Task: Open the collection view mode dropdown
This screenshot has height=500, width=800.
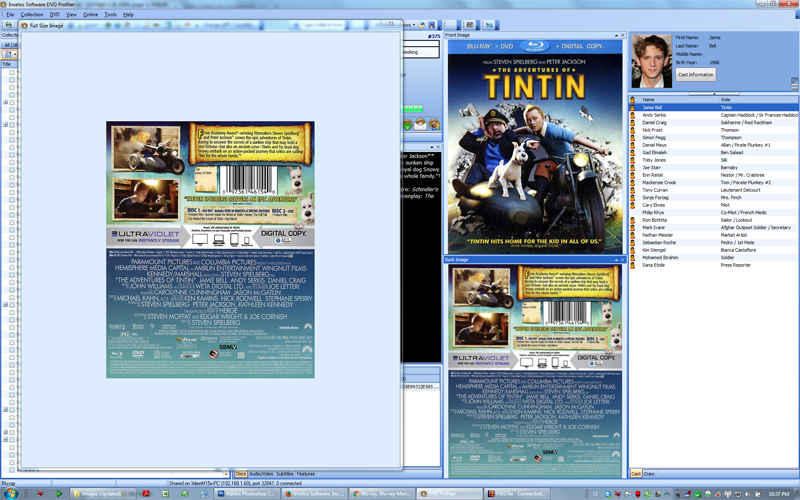Action: tap(10, 54)
